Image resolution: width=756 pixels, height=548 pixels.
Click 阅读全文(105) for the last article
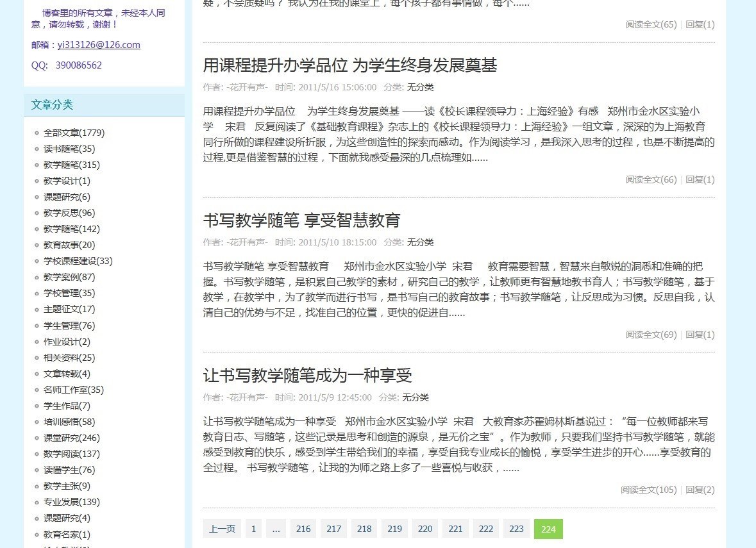coord(648,490)
